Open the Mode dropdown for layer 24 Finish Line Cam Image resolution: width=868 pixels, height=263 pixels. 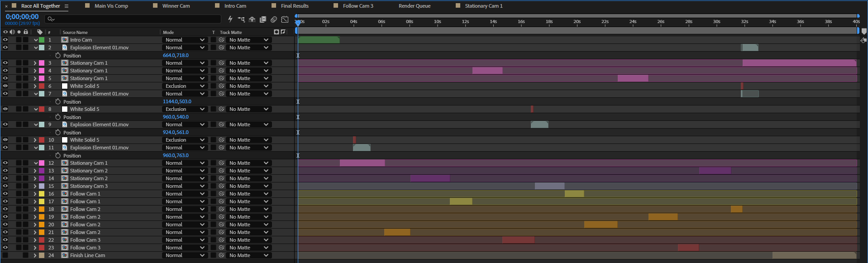185,255
